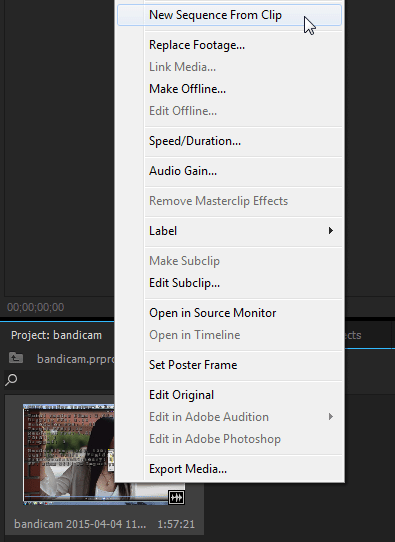Image resolution: width=395 pixels, height=542 pixels.
Task: Select the bandicam clip thumbnail
Action: point(68,454)
